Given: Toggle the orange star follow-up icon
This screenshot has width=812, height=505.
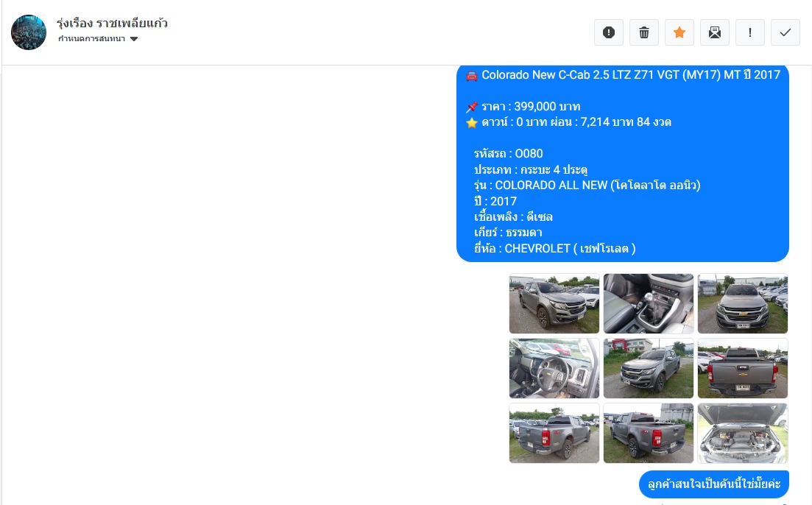Looking at the screenshot, I should pos(679,32).
